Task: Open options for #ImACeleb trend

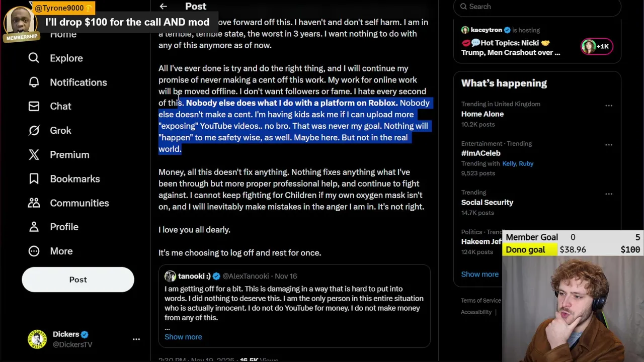Action: tap(609, 145)
